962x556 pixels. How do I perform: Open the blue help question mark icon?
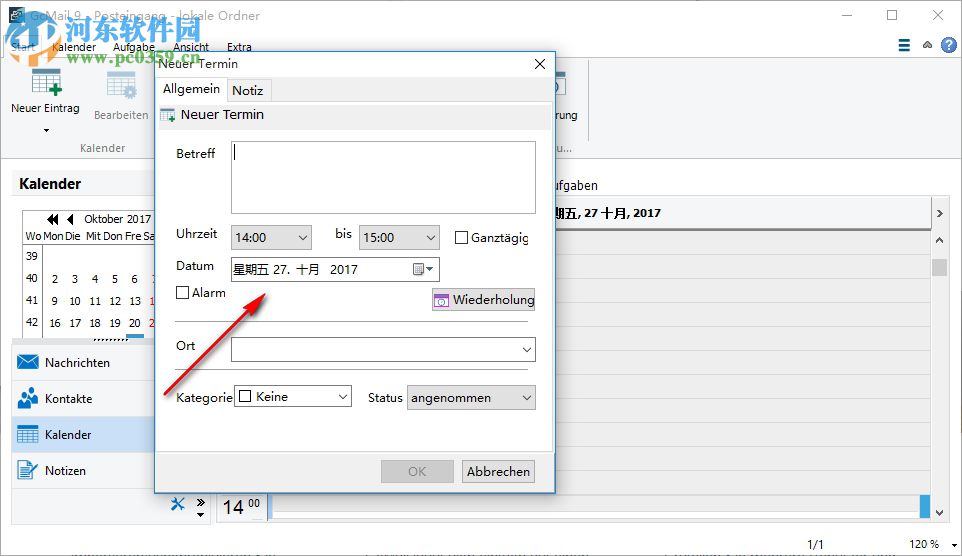pos(949,45)
